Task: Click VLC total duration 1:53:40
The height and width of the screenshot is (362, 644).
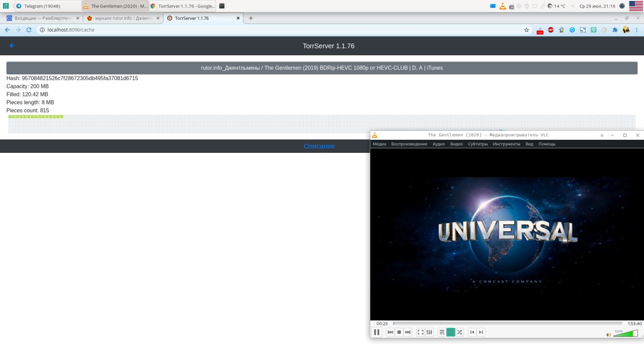Action: pyautogui.click(x=634, y=324)
